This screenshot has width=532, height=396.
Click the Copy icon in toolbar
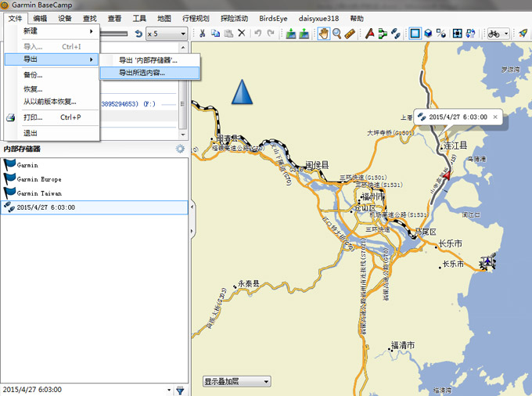tap(215, 33)
